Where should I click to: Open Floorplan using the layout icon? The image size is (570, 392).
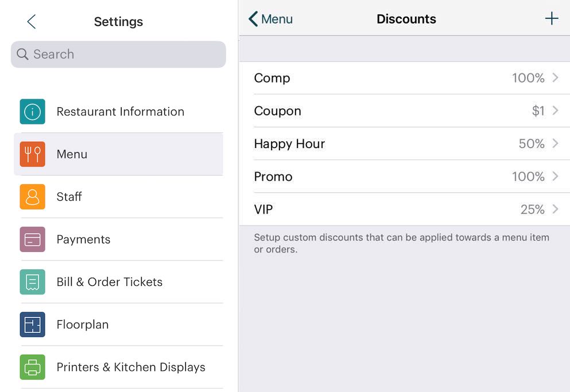point(32,324)
